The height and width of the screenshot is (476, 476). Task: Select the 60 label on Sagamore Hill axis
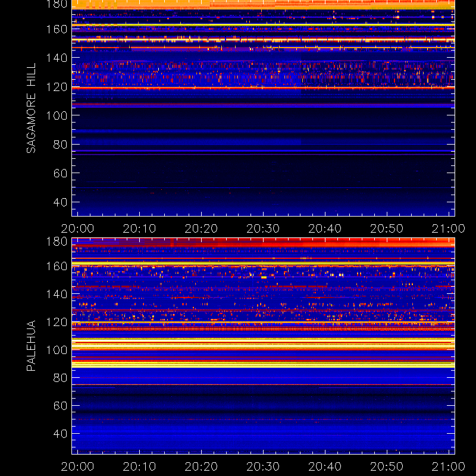click(60, 173)
